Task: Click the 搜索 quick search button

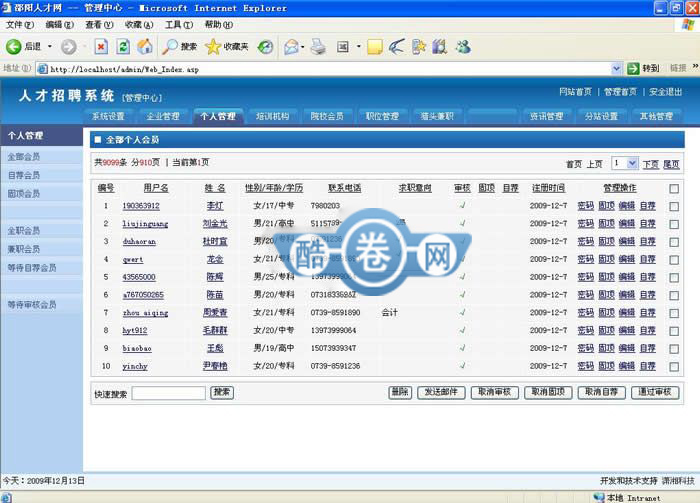Action: [x=222, y=392]
